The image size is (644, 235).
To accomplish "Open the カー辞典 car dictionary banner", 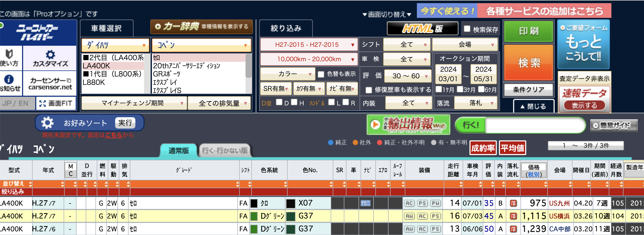I will [201, 27].
